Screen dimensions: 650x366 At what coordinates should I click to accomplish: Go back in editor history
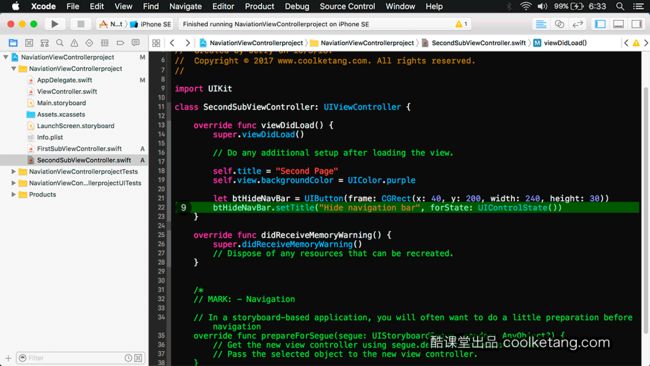[172, 43]
